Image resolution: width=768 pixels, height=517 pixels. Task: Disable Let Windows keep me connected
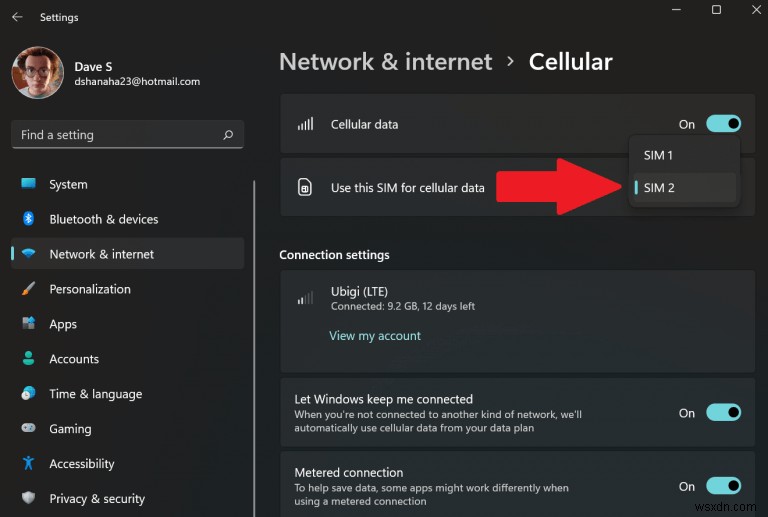tap(723, 413)
